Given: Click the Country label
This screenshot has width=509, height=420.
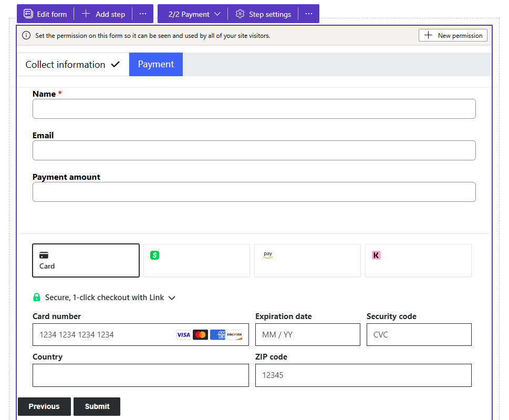Looking at the screenshot, I should click(47, 357).
